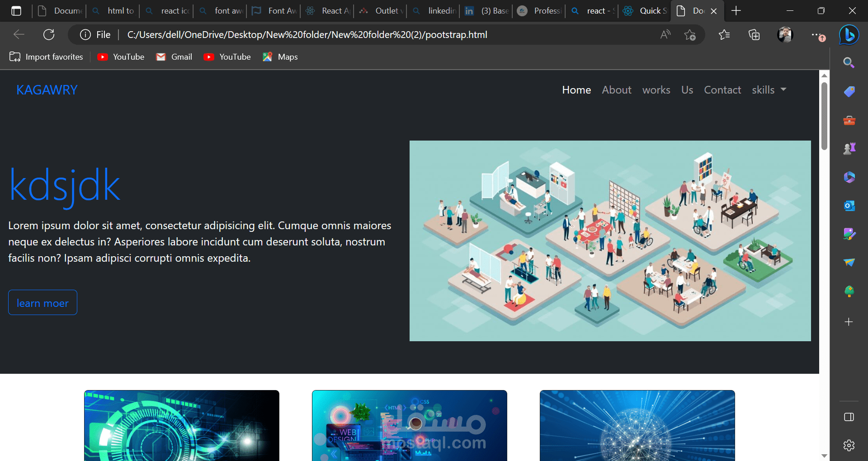The width and height of the screenshot is (868, 461).
Task: View site information for the File icon
Action: point(95,35)
